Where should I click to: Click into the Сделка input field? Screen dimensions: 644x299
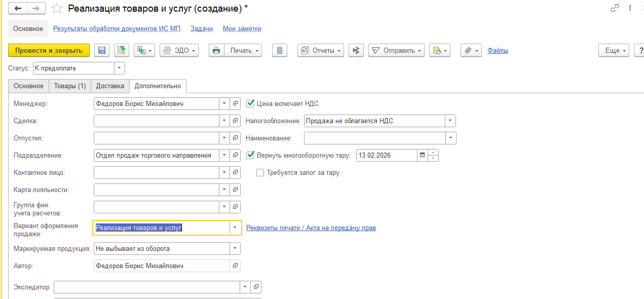tap(156, 121)
